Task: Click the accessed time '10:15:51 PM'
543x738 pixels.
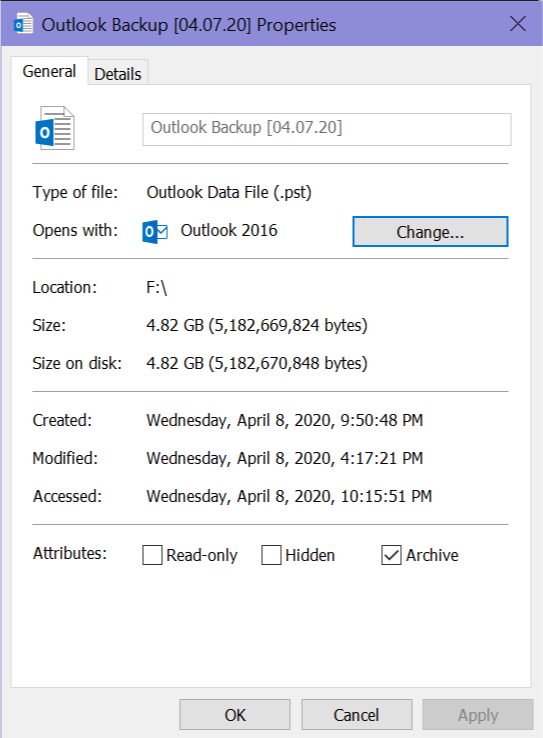Action: 386,496
